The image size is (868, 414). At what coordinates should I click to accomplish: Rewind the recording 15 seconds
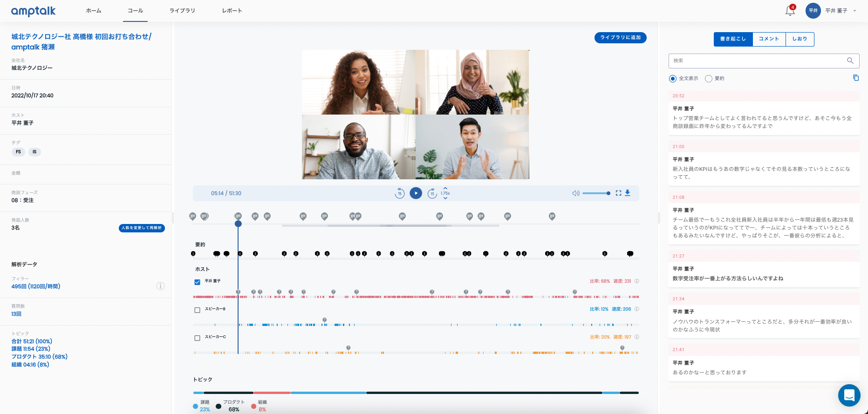coord(399,193)
